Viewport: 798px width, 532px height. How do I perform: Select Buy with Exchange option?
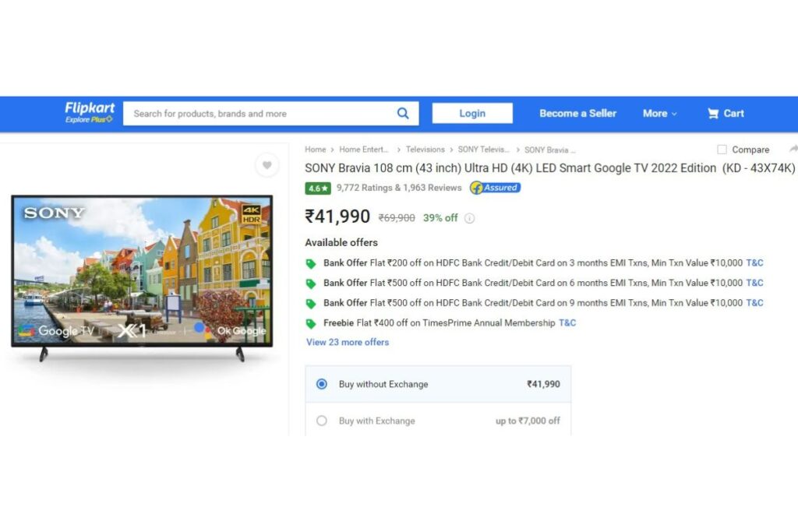(x=438, y=421)
